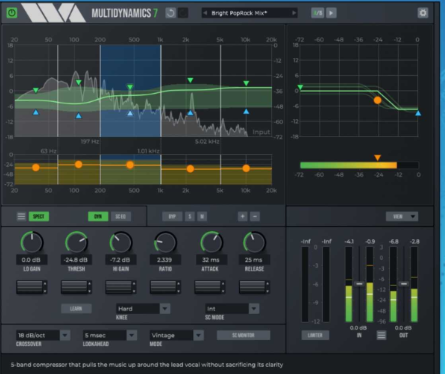Image resolution: width=445 pixels, height=374 pixels.
Task: Click the blue triangle at the transfer curve's right edge
Action: (x=418, y=113)
